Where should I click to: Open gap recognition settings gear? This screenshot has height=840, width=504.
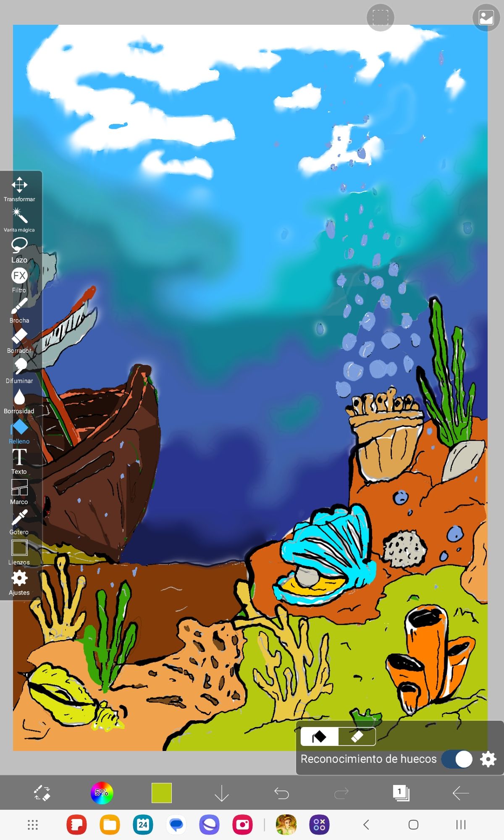coord(488,759)
